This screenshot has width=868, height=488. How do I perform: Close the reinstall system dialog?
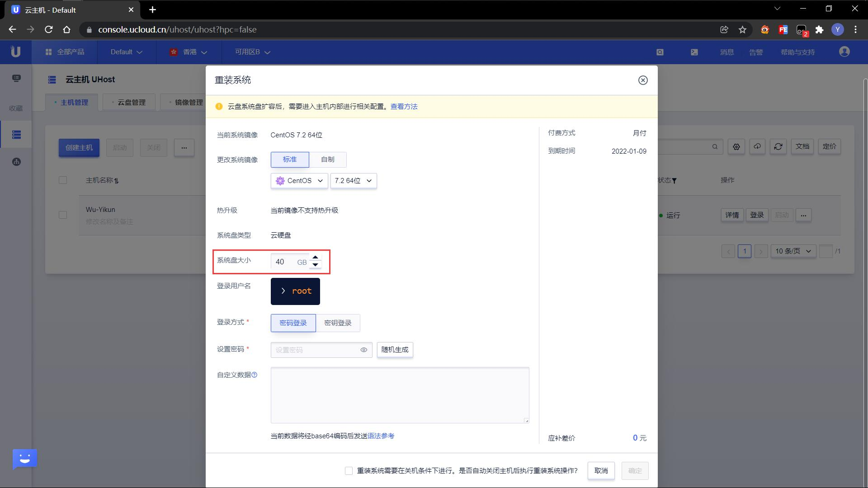pos(642,80)
